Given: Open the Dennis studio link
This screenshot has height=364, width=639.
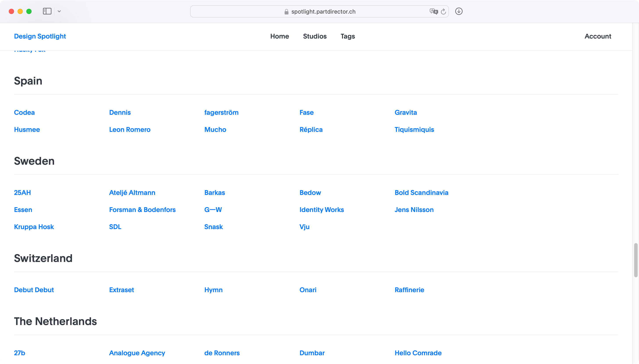Looking at the screenshot, I should coord(120,113).
